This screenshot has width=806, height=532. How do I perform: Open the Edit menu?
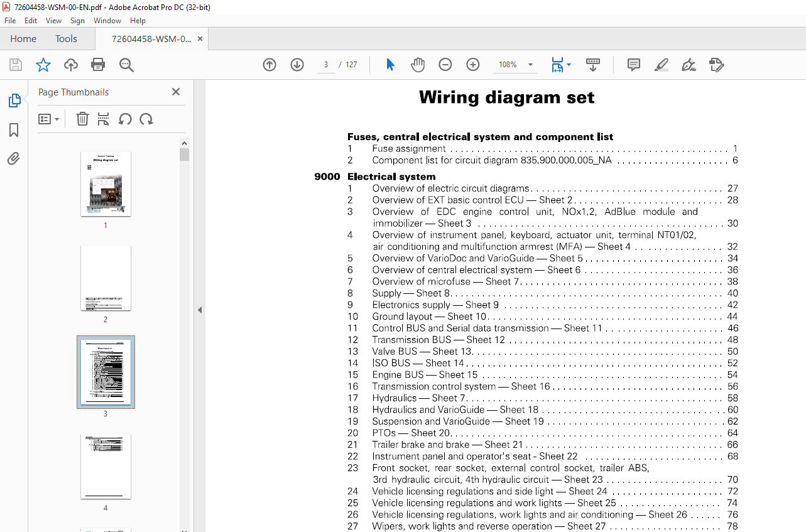[x=31, y=21]
